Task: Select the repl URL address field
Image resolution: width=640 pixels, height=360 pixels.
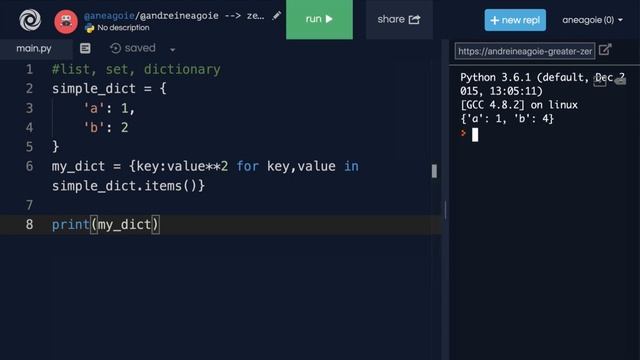Action: [x=524, y=51]
